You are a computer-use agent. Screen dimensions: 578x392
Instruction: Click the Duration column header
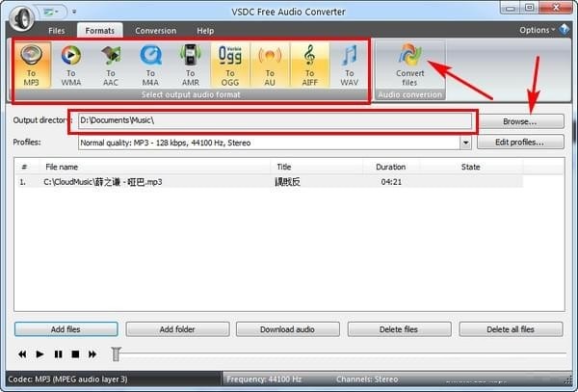point(391,167)
